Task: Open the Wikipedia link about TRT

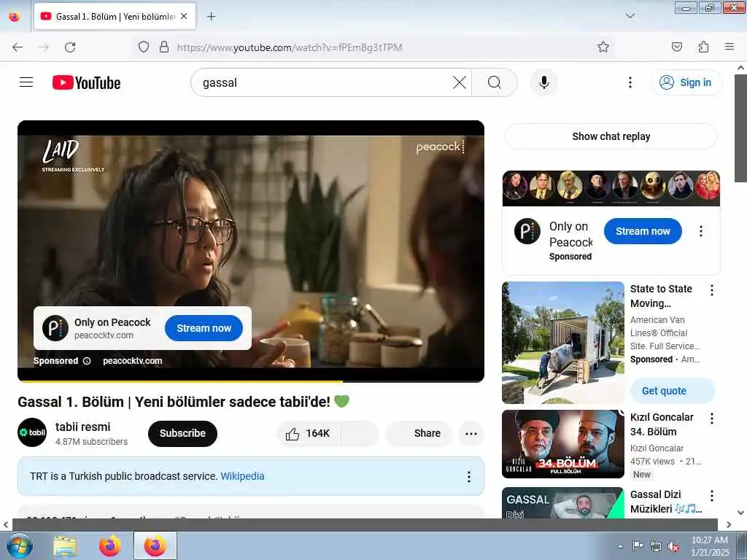Action: pyautogui.click(x=242, y=476)
